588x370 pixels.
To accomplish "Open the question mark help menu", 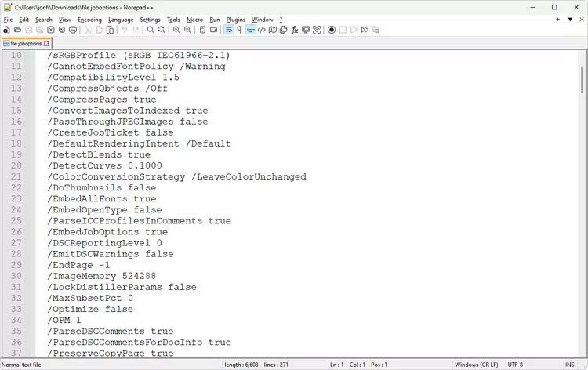I will [281, 20].
